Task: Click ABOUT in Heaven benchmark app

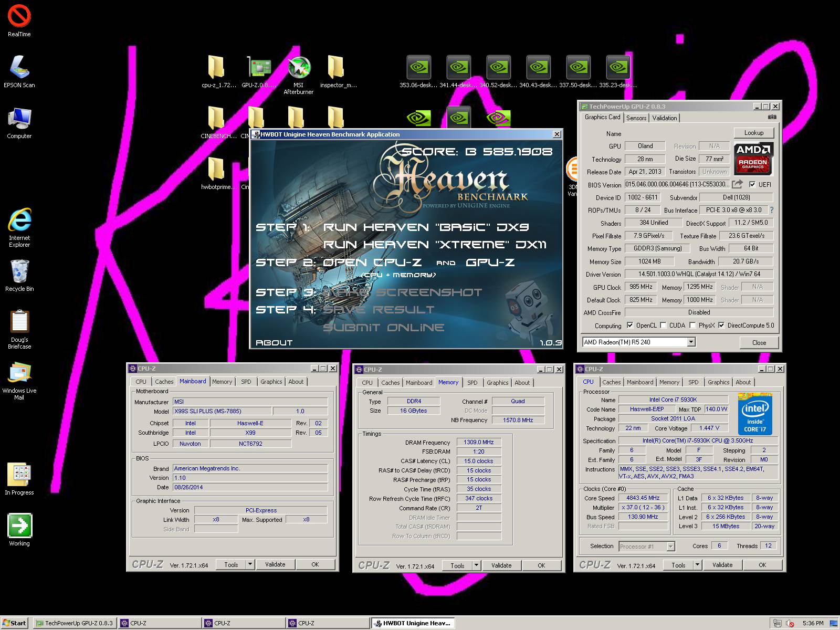Action: tap(274, 342)
